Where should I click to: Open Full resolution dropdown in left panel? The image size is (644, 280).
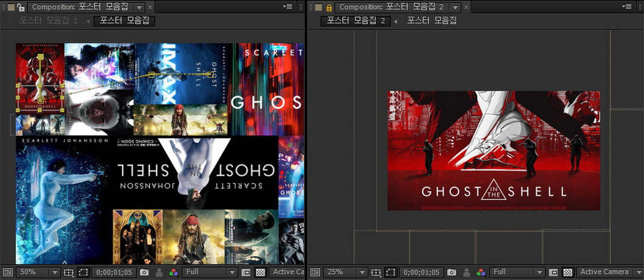click(x=210, y=272)
